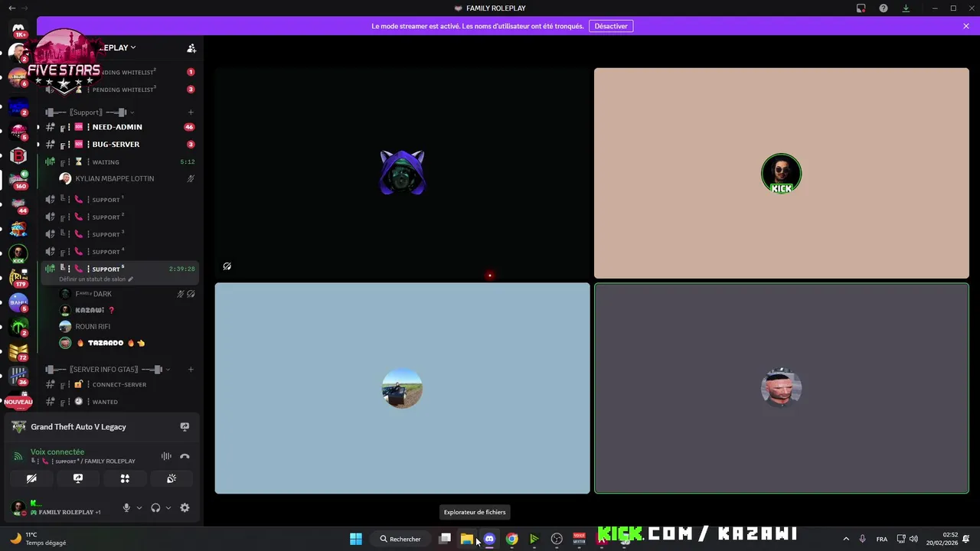
Task: Open Discord download updates arrow
Action: (906, 8)
